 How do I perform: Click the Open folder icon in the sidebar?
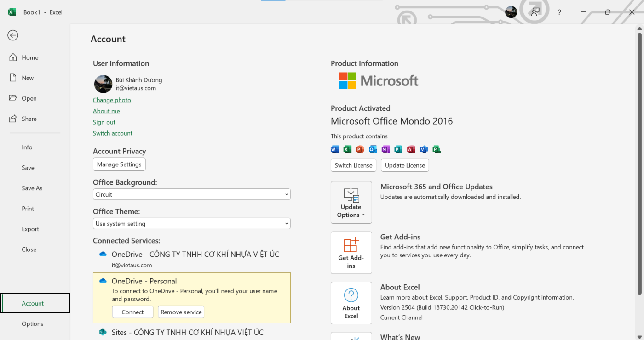click(13, 98)
